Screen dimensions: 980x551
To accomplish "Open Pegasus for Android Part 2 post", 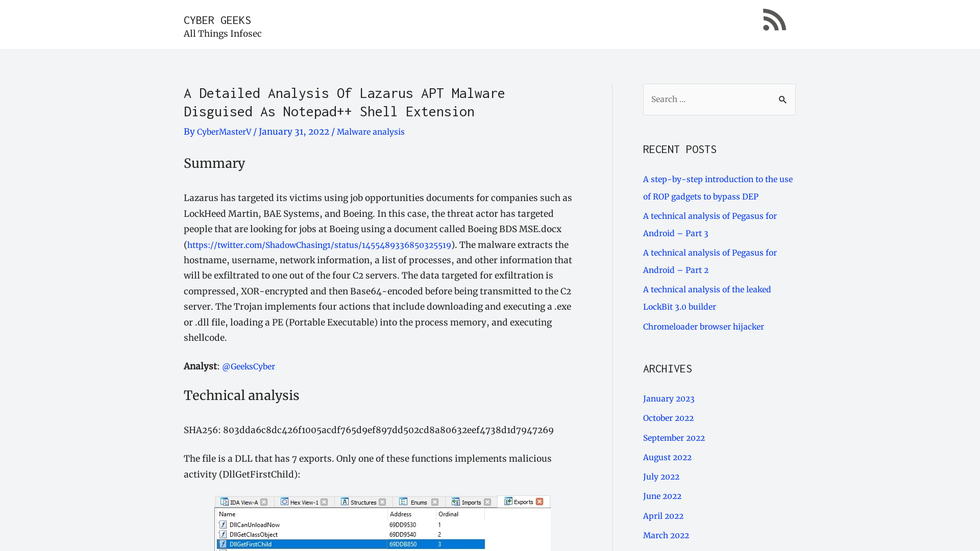I will click(x=710, y=261).
